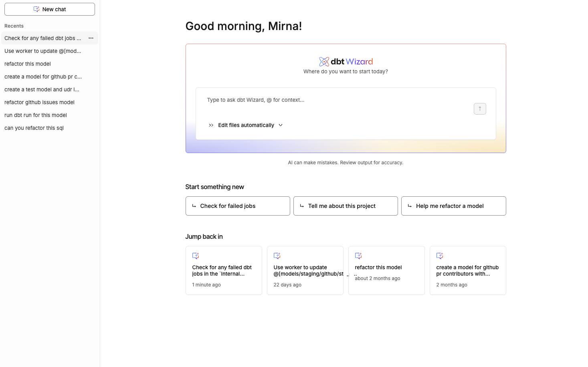Click chat icon on 'refactor this model' card
The width and height of the screenshot is (588, 367).
pyautogui.click(x=358, y=256)
